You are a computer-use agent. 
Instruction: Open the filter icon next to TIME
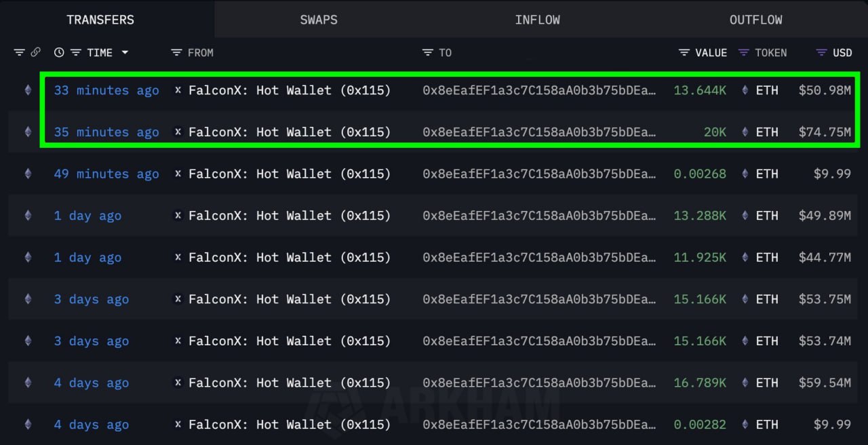(x=76, y=52)
